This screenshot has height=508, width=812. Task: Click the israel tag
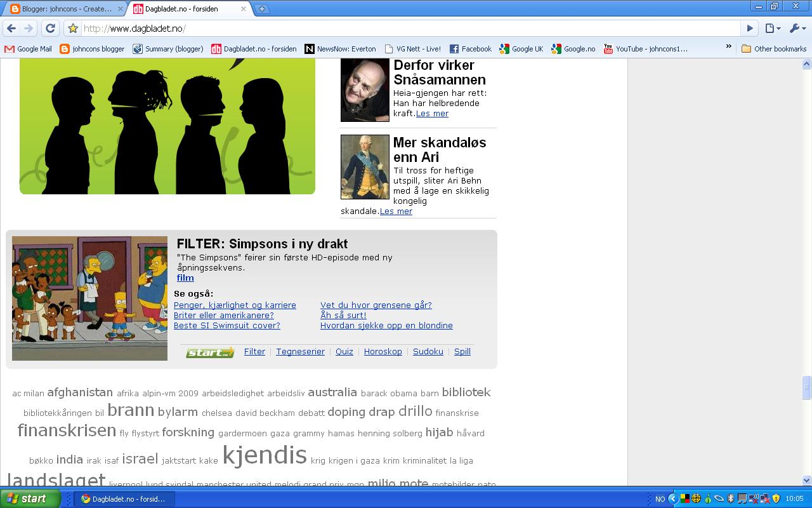tap(140, 458)
